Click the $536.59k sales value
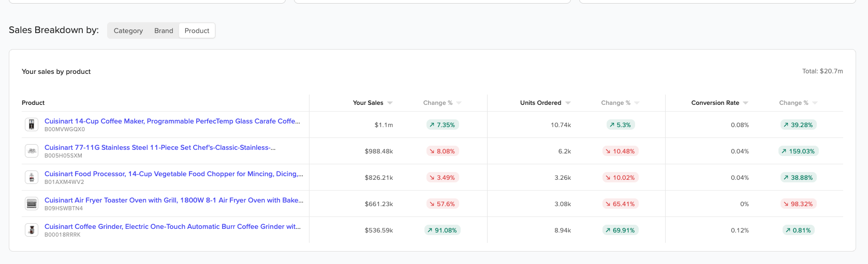 tap(379, 230)
